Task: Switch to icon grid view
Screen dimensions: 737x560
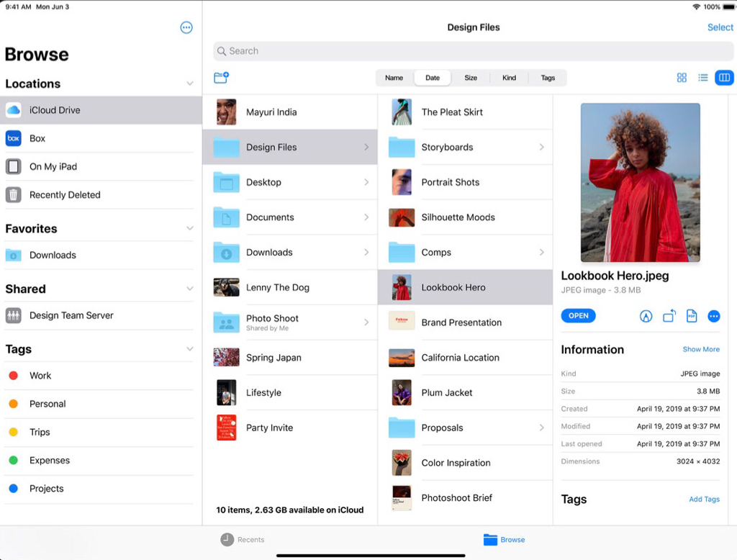Action: tap(682, 78)
